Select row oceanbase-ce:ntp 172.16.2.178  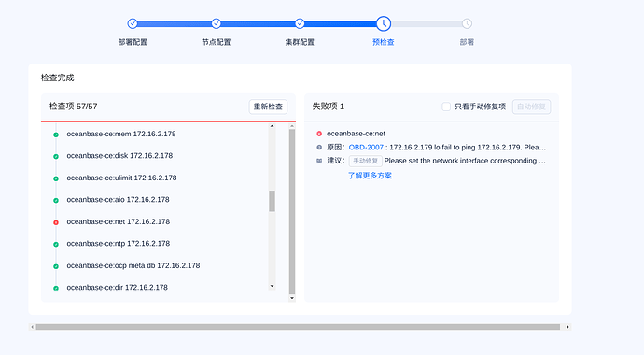(x=119, y=244)
